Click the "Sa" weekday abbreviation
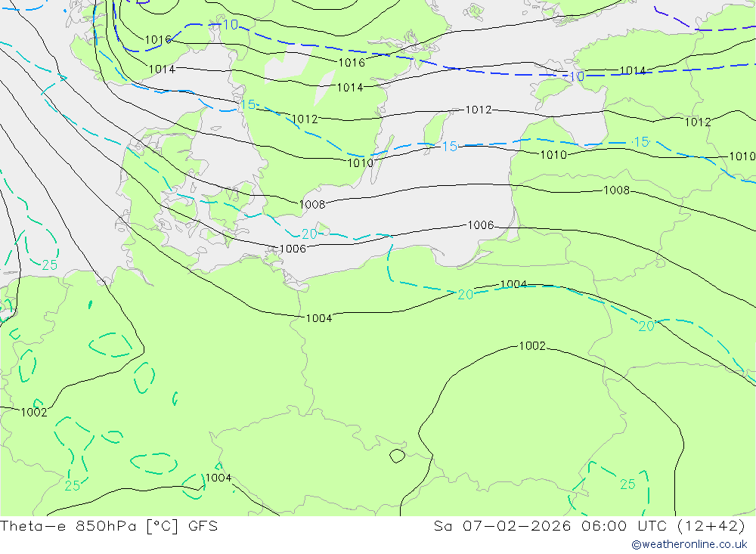The width and height of the screenshot is (756, 554). click(x=443, y=525)
